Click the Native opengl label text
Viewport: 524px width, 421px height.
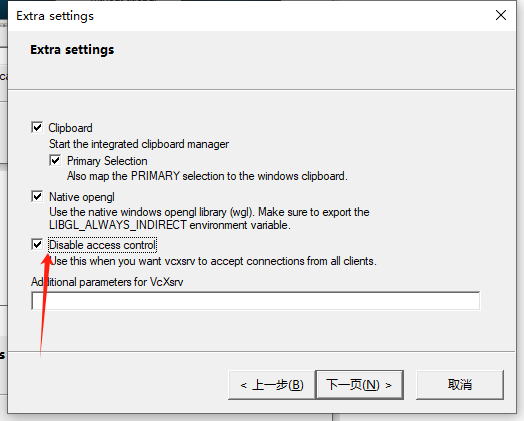click(x=82, y=197)
